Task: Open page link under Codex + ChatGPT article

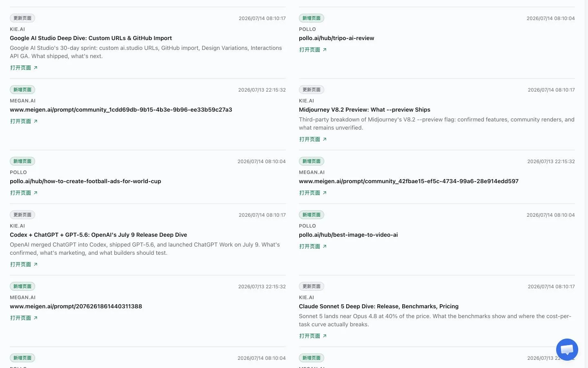Action: [x=24, y=265]
